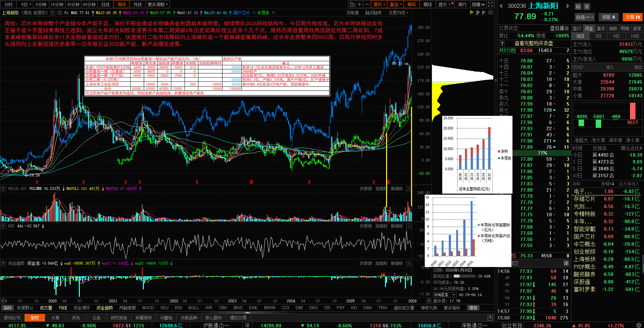Image resolution: width=644 pixels, height=328 pixels.
Task: Click the orange 交易 trade button
Action: 633,17
